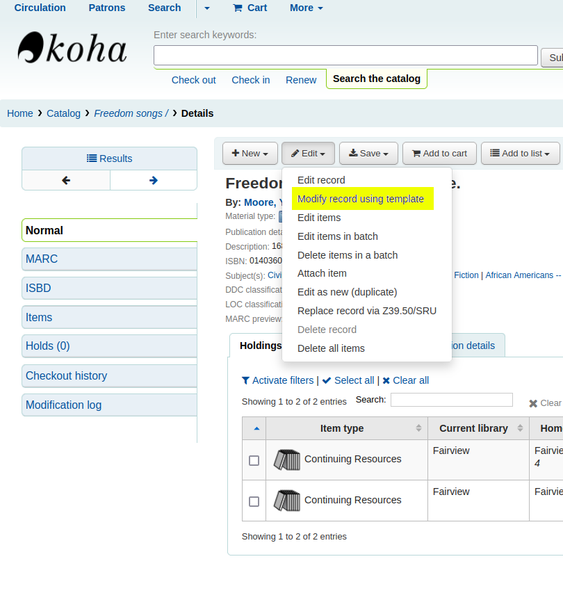Click the holdings table Search field
Screen dimensions: 563x600
[x=452, y=400]
